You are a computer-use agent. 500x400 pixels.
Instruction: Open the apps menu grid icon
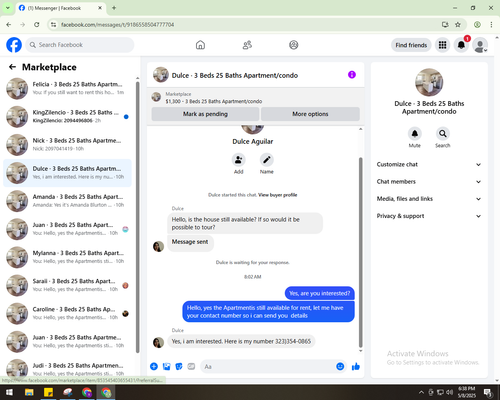pyautogui.click(x=442, y=45)
